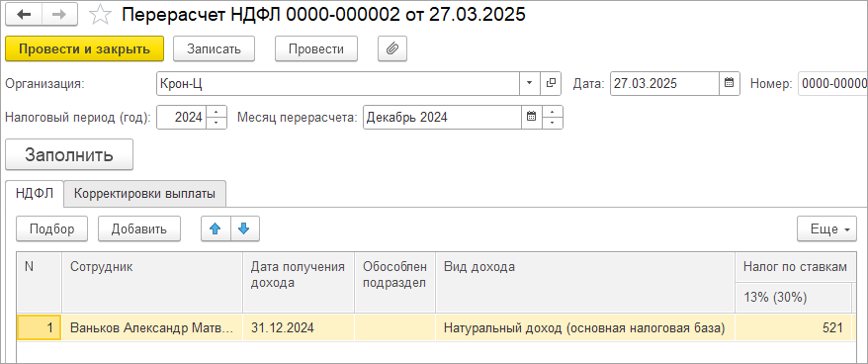Image resolution: width=868 pixels, height=364 pixels.
Task: Add document to favorites with star icon
Action: tap(100, 15)
